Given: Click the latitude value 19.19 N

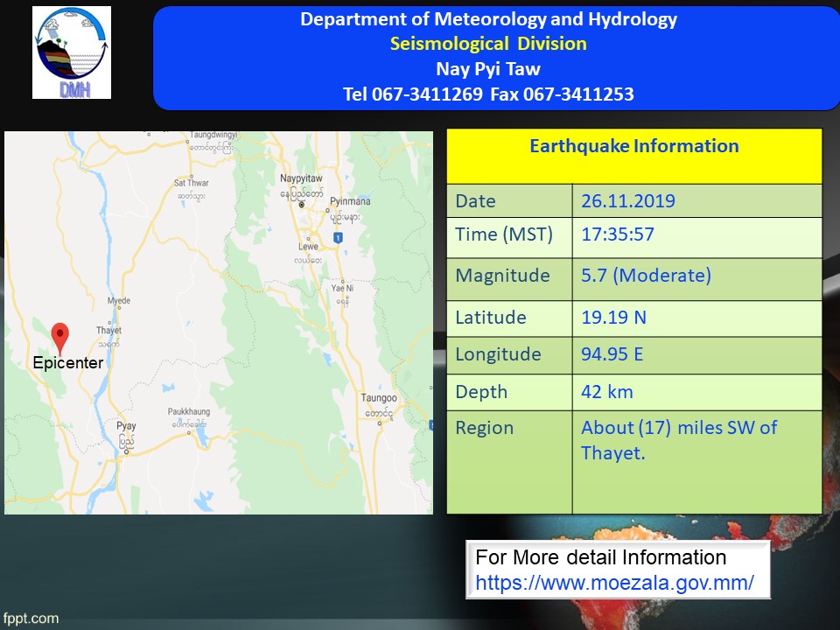Looking at the screenshot, I should click(x=613, y=318).
